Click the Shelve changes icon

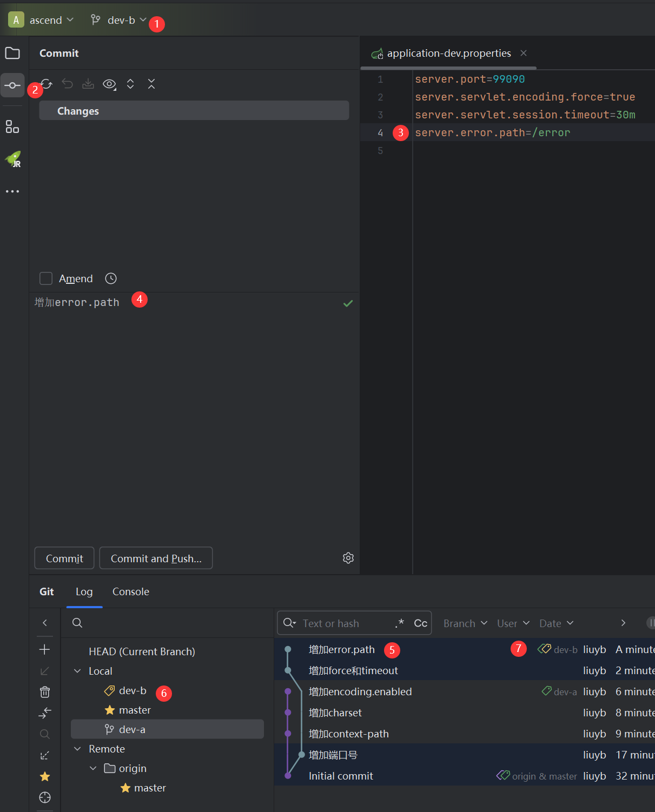[88, 84]
